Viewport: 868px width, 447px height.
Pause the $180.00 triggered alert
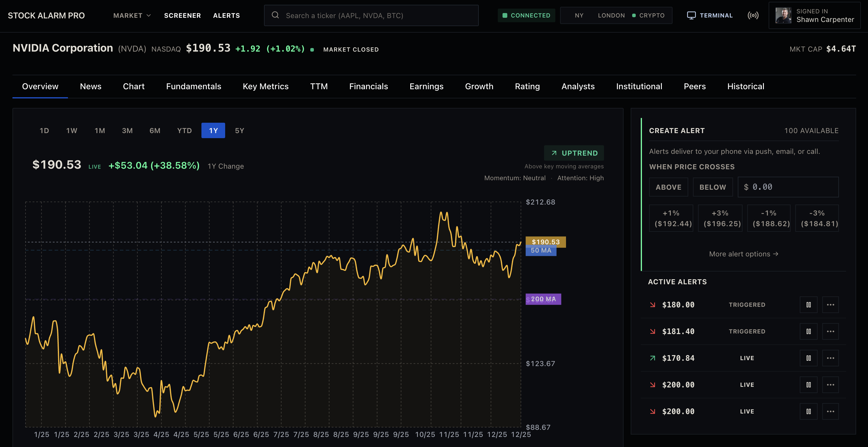coord(808,305)
